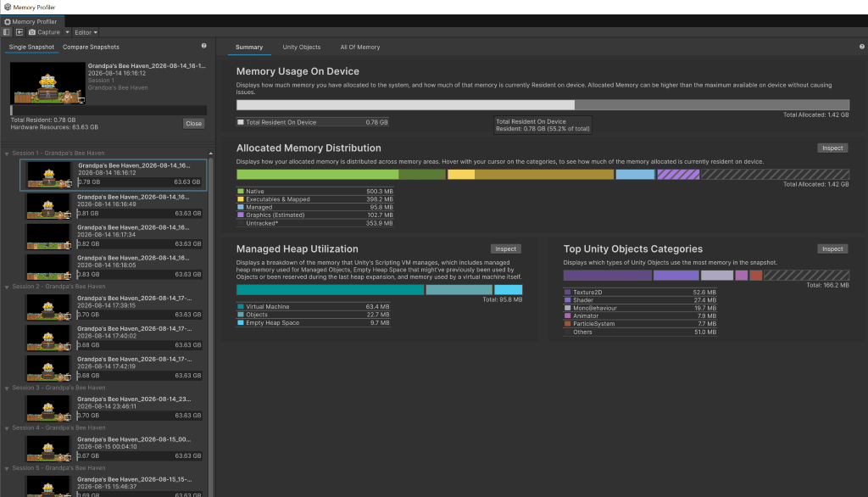Click the camera Capture button
Screen dimensions: 868x497
44,32
